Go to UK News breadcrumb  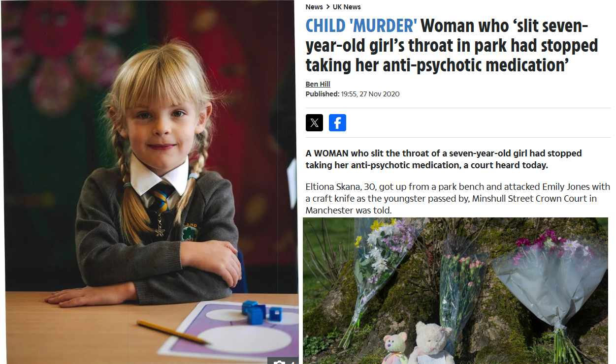pyautogui.click(x=347, y=7)
